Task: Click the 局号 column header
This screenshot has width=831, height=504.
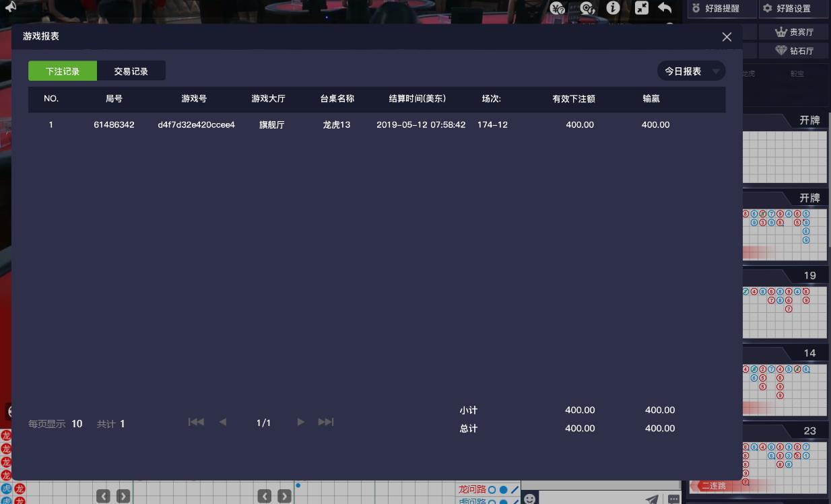Action: pyautogui.click(x=114, y=98)
